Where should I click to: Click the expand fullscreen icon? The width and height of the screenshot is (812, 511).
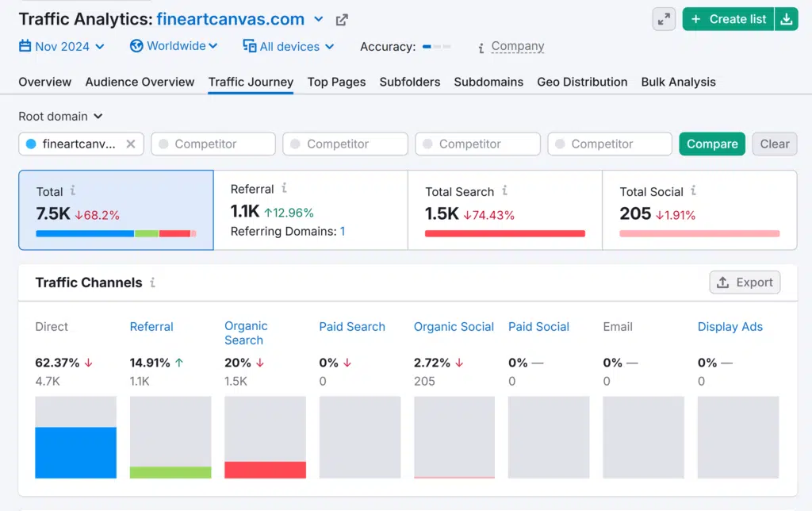(x=664, y=20)
